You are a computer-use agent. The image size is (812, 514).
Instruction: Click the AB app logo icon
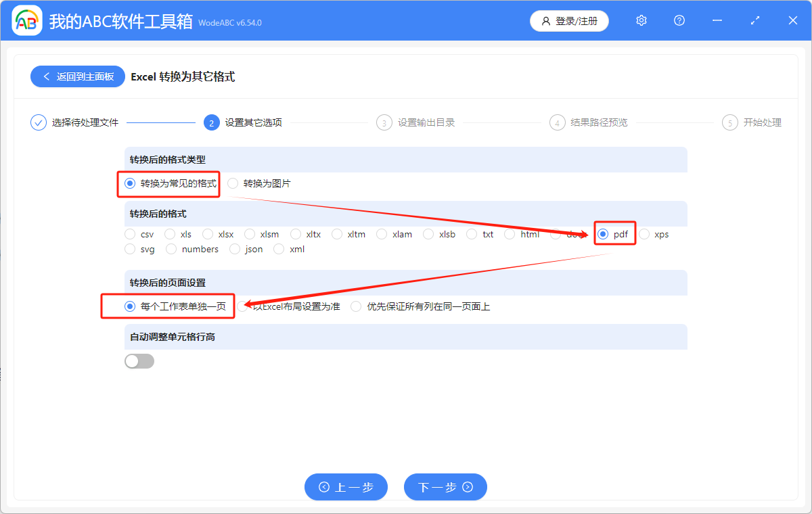(26, 20)
